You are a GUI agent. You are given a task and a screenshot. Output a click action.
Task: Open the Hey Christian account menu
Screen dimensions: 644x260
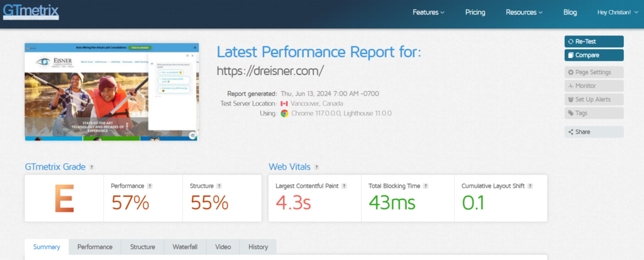(x=616, y=13)
